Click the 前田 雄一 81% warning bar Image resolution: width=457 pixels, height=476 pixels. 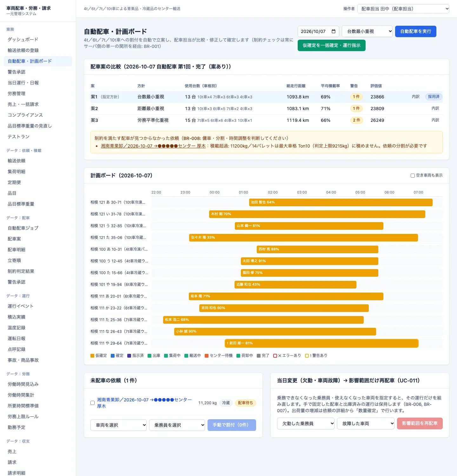pos(321,343)
